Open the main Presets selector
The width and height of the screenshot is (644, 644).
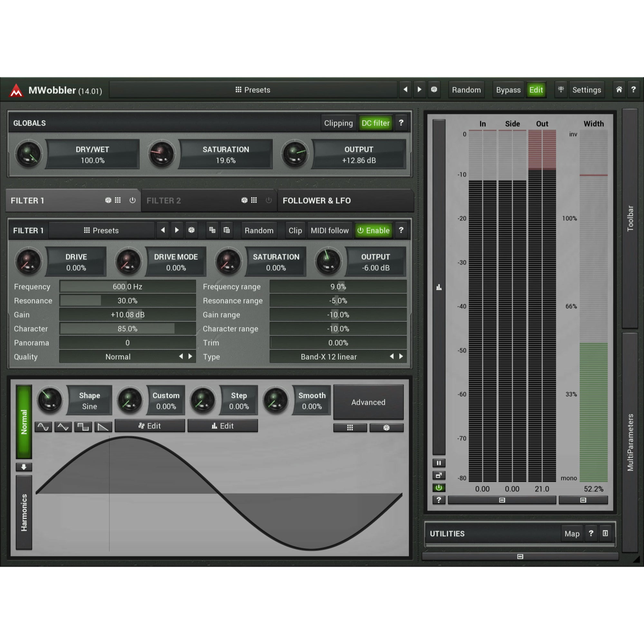[x=253, y=90]
